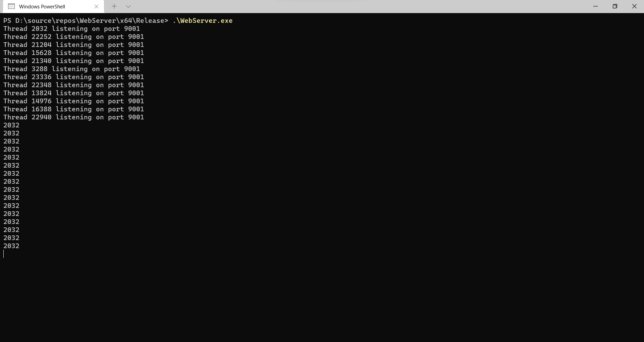Click the PowerShell icon on the tab

(x=11, y=6)
